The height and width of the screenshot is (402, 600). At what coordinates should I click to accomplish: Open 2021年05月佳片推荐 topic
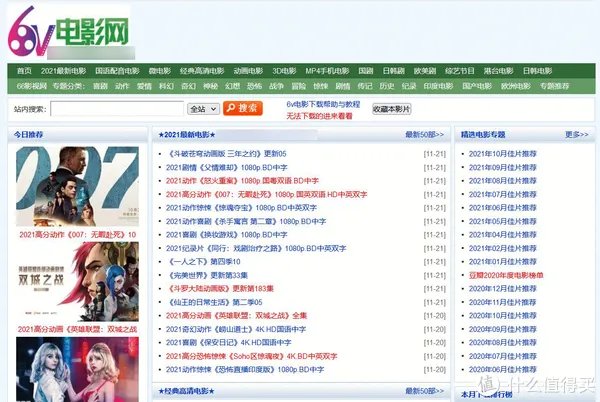click(503, 221)
